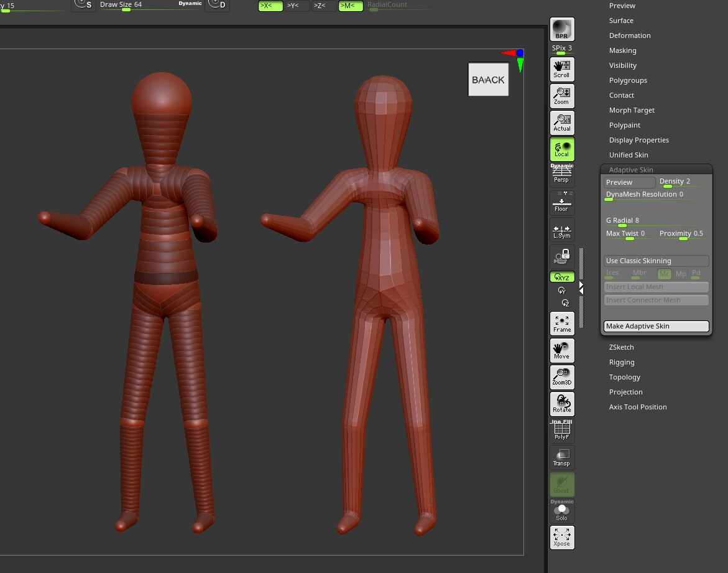This screenshot has height=573, width=728.
Task: Click the BPR render icon
Action: tap(561, 29)
